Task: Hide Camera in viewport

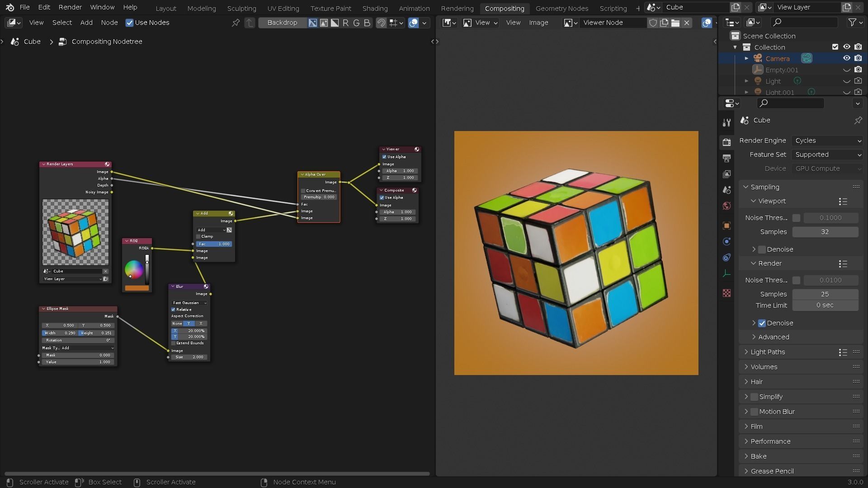Action: tap(846, 58)
